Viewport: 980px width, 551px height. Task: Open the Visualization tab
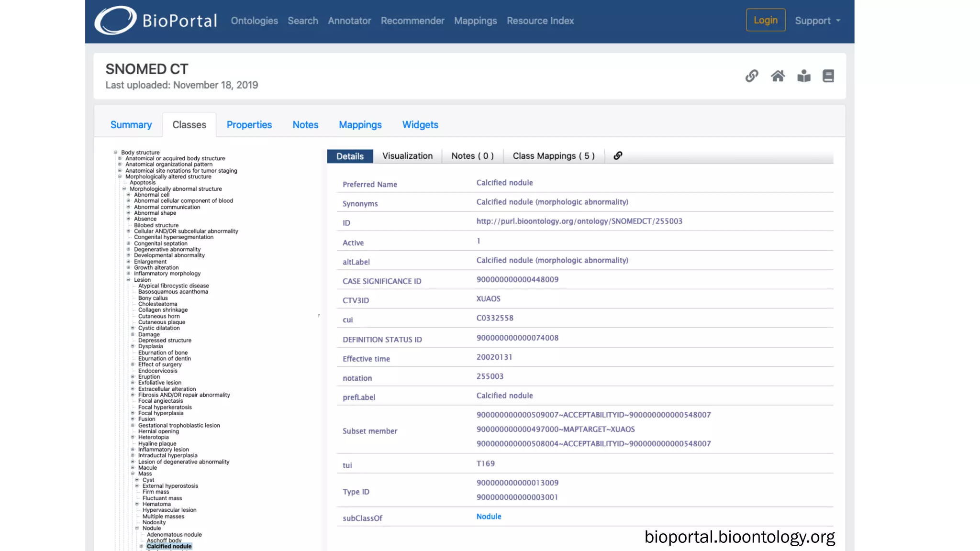pyautogui.click(x=407, y=156)
